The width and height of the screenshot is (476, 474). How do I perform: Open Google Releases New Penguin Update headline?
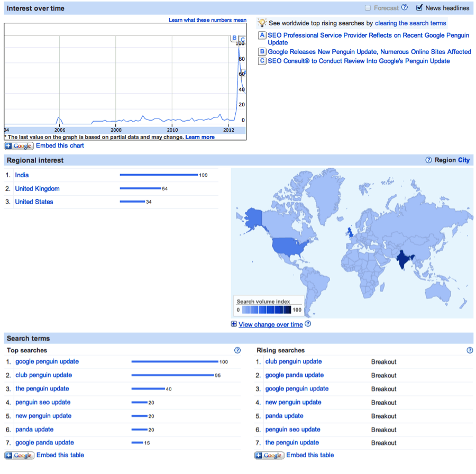tap(369, 52)
